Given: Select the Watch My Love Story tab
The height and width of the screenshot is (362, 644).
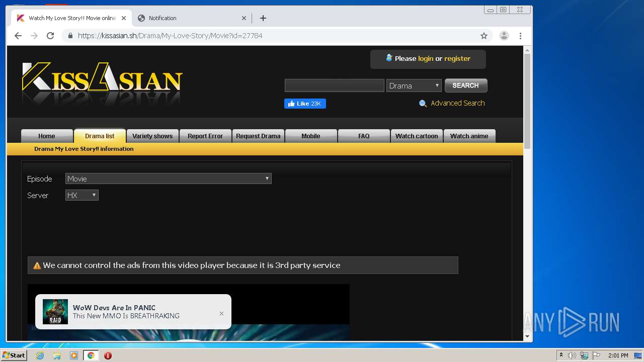Looking at the screenshot, I should tap(71, 18).
